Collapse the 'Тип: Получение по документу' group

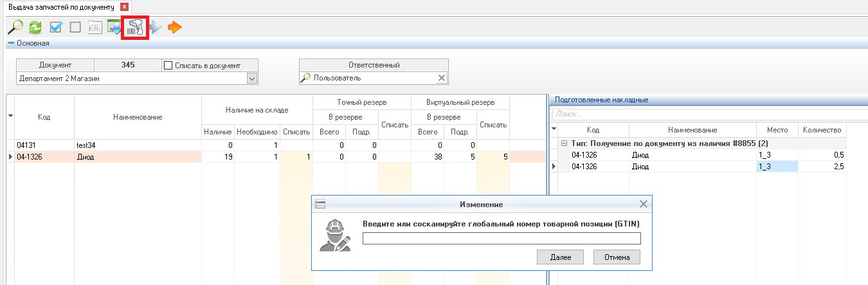[x=564, y=143]
